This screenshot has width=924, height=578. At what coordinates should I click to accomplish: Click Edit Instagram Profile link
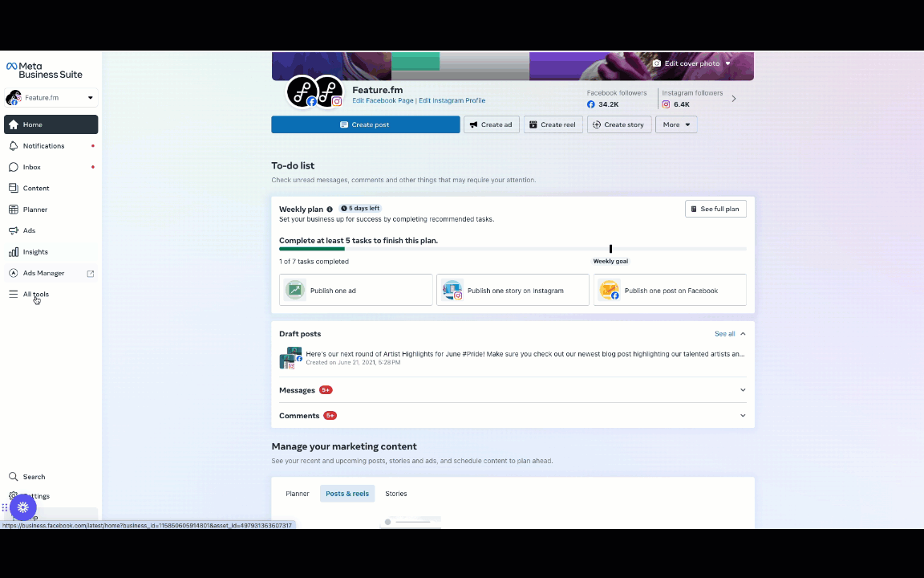click(452, 100)
